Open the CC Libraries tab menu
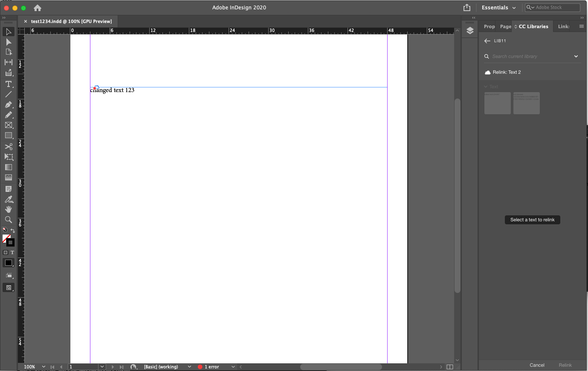Viewport: 588px width, 371px height. 581,26
